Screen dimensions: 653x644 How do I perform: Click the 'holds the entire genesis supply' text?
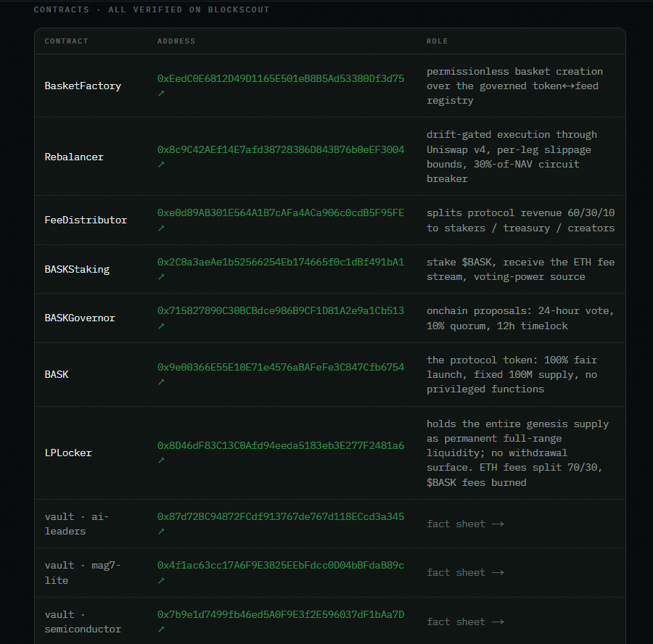517,424
